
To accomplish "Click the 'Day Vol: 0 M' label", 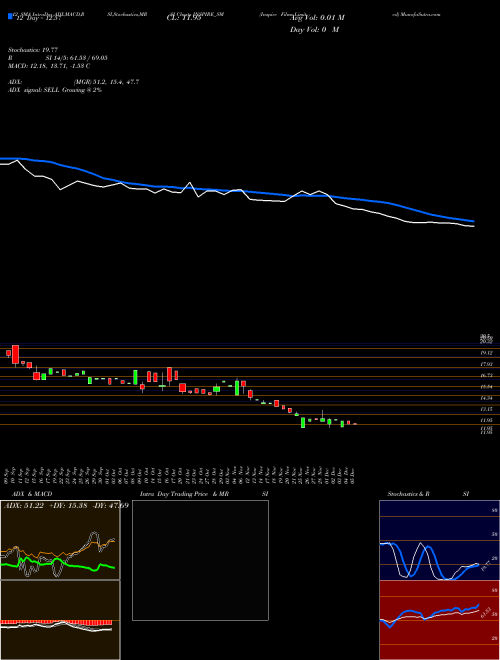I will tap(314, 30).
